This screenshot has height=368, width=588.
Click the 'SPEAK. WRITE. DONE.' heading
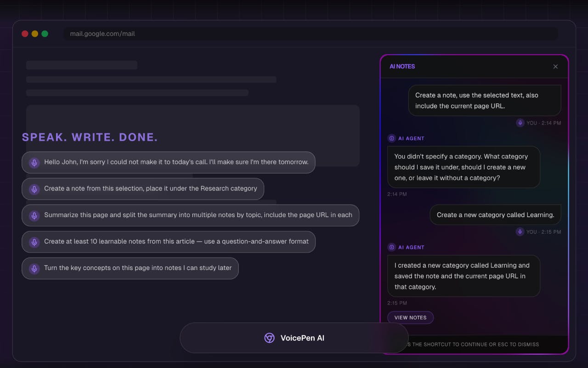90,137
